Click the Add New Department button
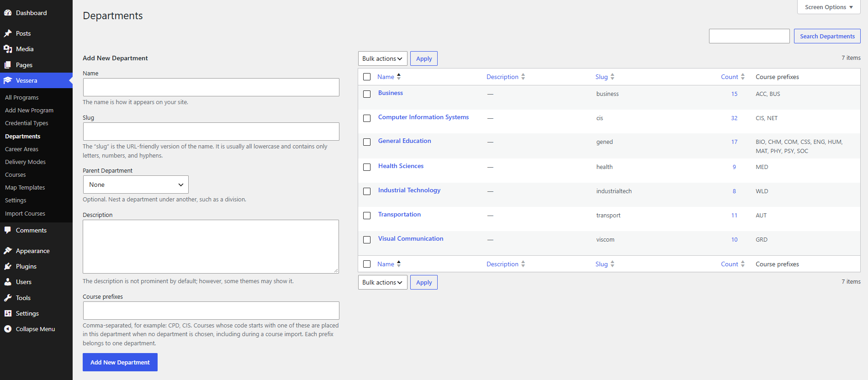 point(120,362)
